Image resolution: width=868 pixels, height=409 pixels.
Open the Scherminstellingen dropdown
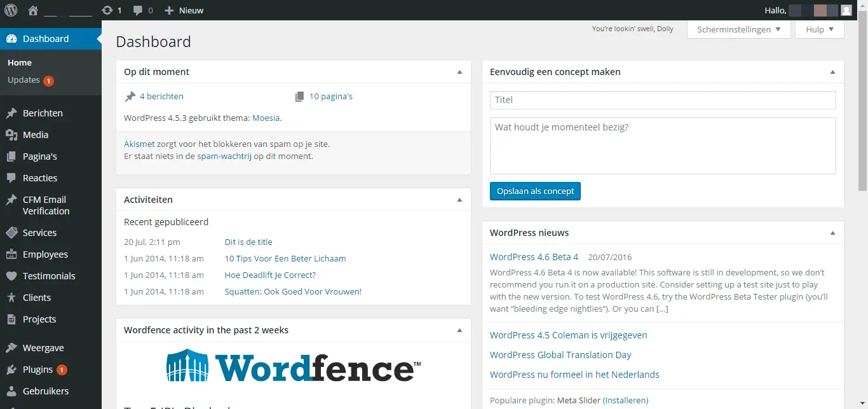click(739, 29)
